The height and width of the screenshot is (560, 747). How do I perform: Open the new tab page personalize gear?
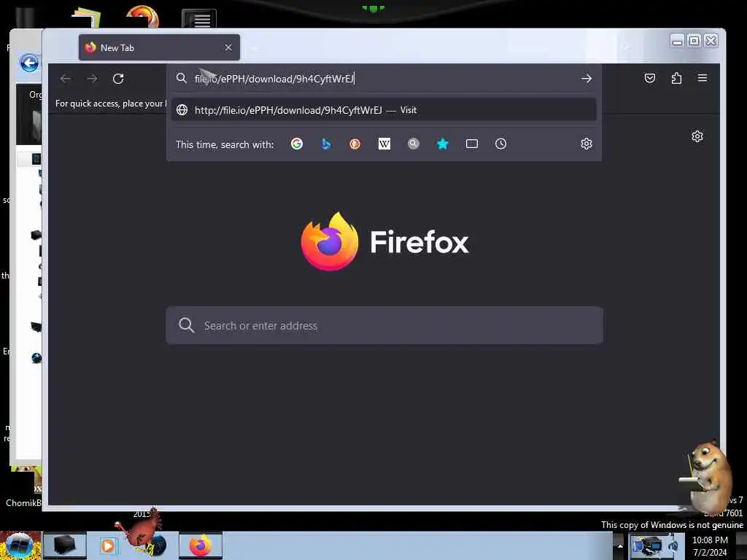tap(697, 136)
